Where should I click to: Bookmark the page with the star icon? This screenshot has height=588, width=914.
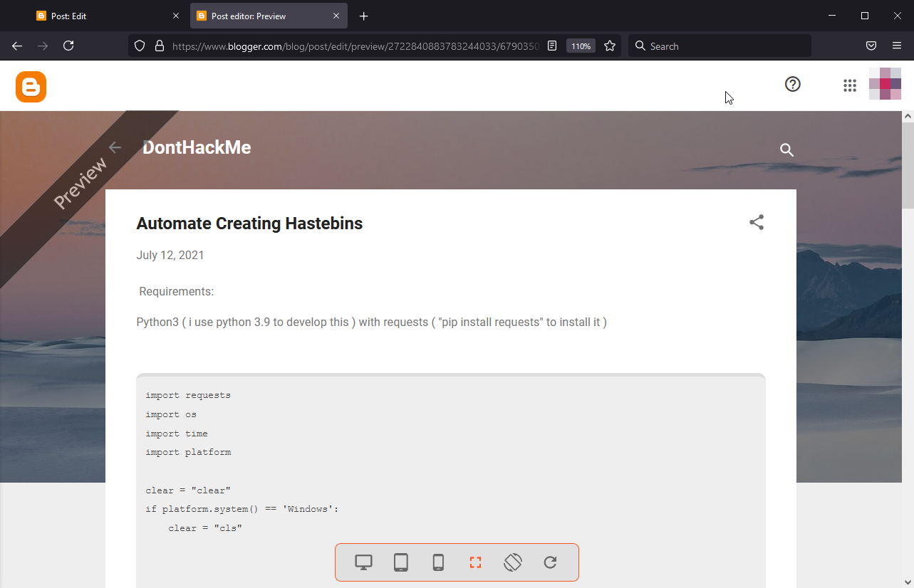[x=610, y=45]
